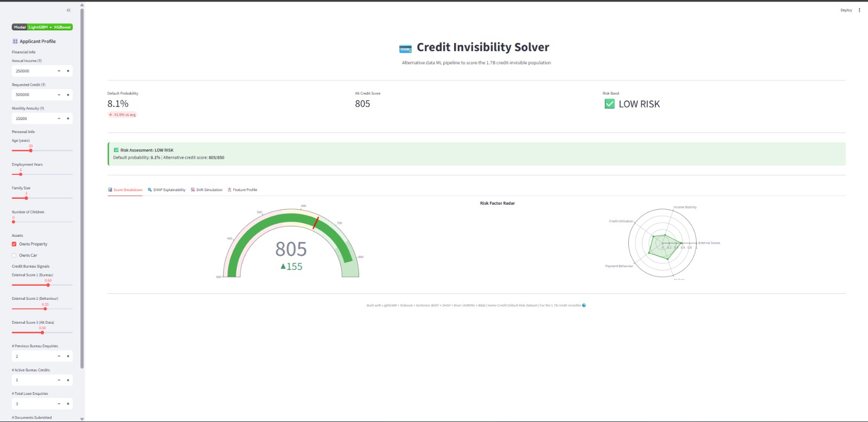The height and width of the screenshot is (422, 868).
Task: Open the Drift Simulation tab
Action: 207,190
